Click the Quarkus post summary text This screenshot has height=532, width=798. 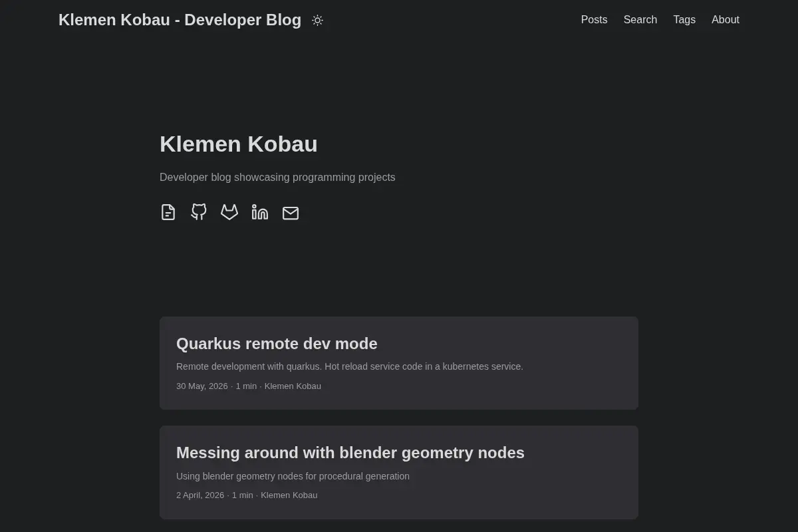pos(350,366)
